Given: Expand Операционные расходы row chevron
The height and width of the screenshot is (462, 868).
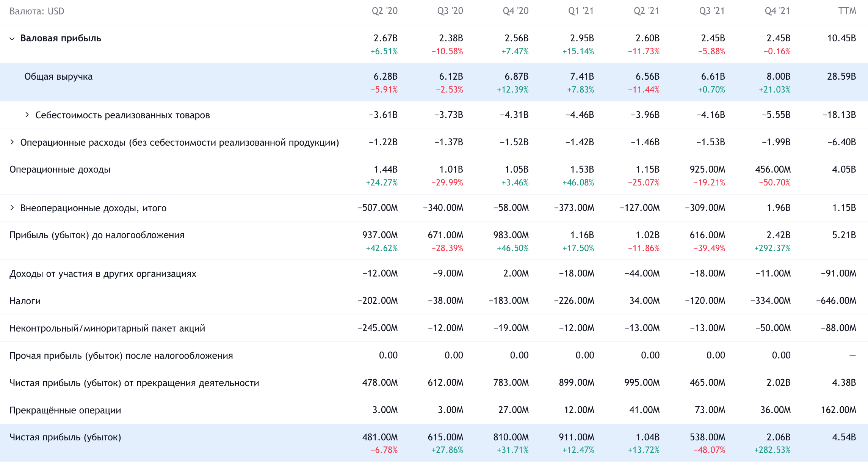Looking at the screenshot, I should 12,142.
